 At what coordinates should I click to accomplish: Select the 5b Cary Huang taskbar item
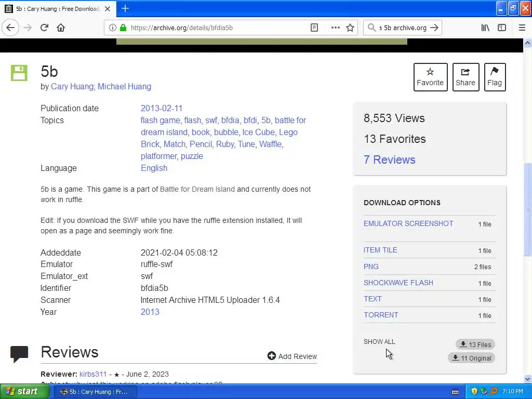tap(96, 392)
